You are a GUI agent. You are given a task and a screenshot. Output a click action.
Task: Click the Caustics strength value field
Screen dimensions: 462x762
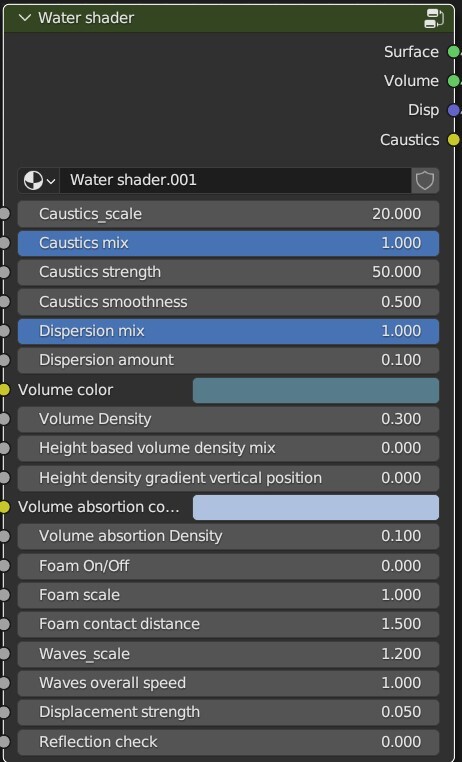tap(228, 272)
